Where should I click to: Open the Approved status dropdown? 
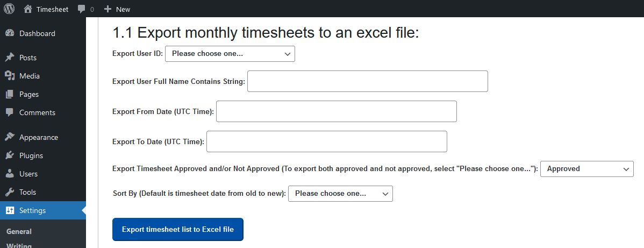[586, 168]
